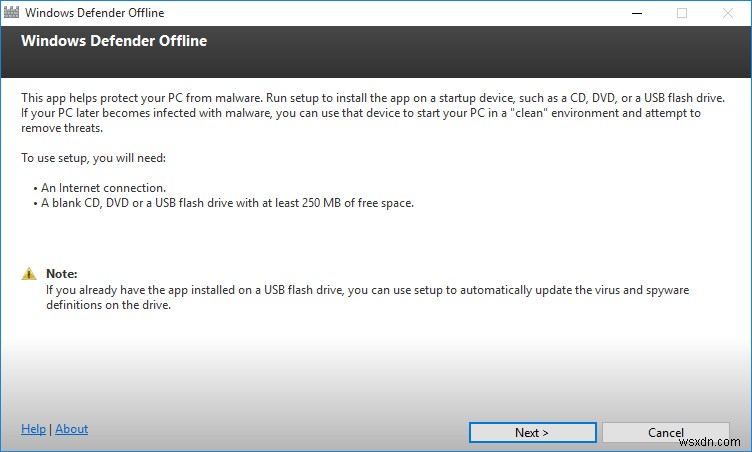Image resolution: width=752 pixels, height=452 pixels.
Task: Minimize the Windows Defender Offline window
Action: coord(637,13)
